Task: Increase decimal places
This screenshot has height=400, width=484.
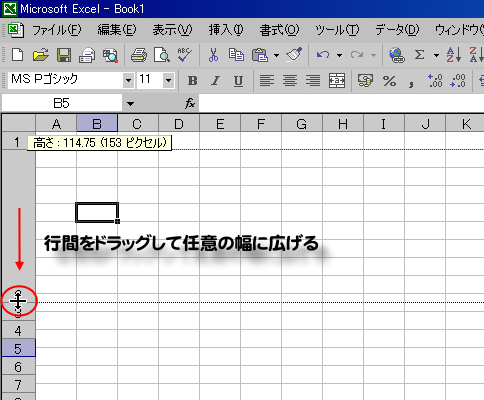Action: click(435, 81)
